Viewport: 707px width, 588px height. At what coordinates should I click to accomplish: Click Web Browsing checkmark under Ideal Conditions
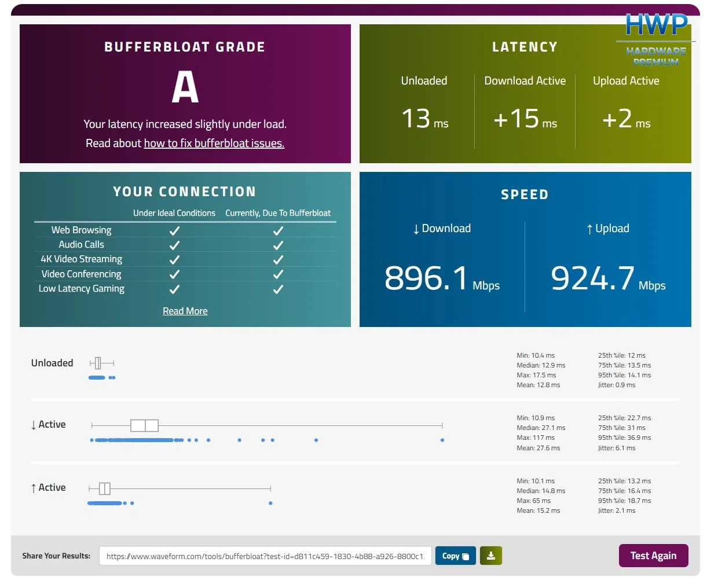point(174,230)
